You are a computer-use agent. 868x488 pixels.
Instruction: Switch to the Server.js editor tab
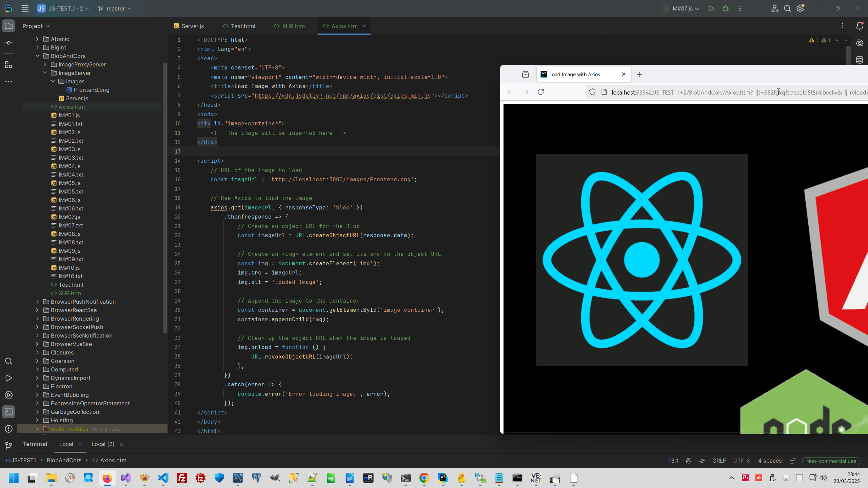[x=189, y=26]
